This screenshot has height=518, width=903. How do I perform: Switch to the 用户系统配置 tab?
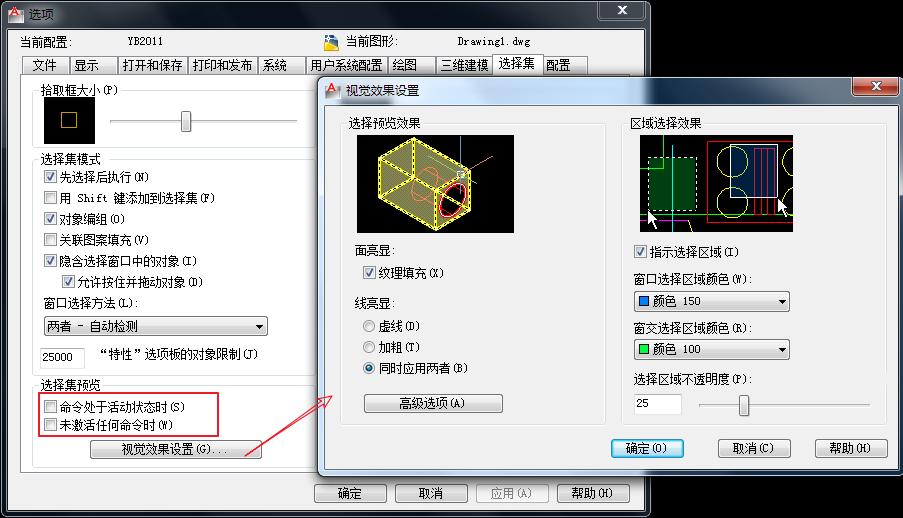pyautogui.click(x=347, y=65)
